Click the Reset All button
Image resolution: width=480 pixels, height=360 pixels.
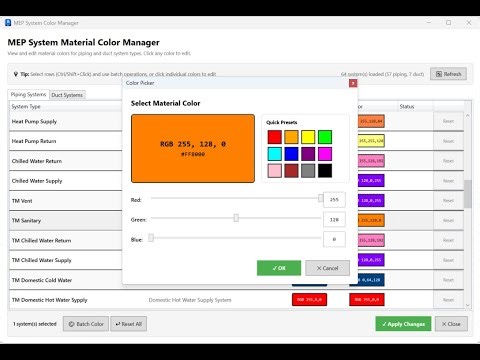tap(129, 324)
